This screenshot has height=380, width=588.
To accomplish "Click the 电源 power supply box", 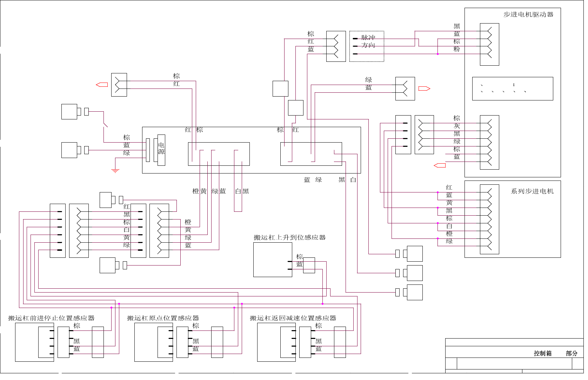I will (161, 150).
